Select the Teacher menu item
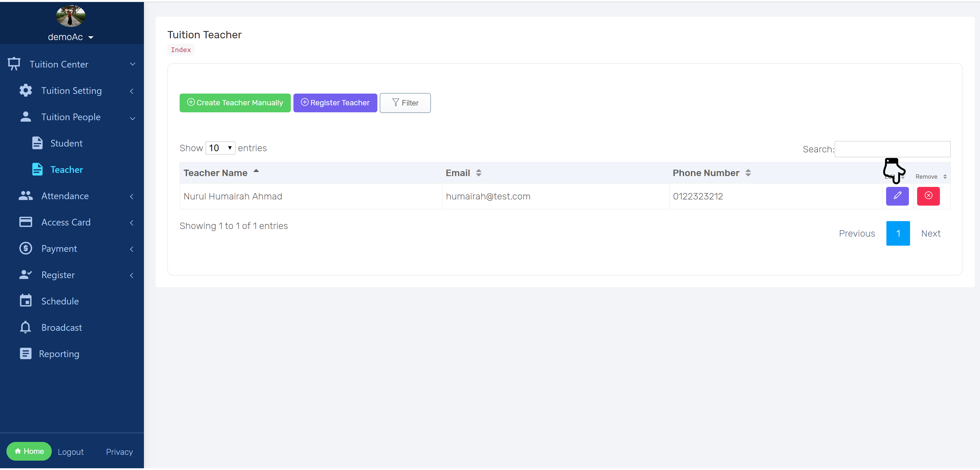The width and height of the screenshot is (980, 470). (x=67, y=170)
